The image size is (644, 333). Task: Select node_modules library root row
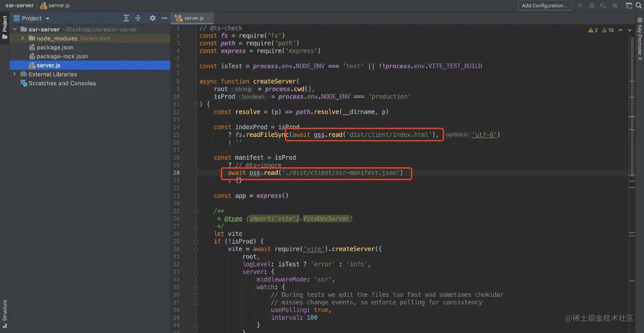point(90,38)
